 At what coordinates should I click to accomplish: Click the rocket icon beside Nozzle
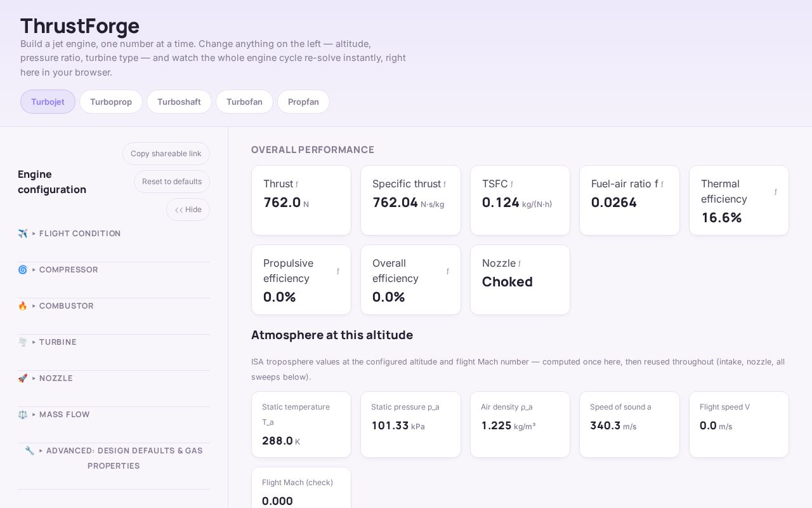23,378
